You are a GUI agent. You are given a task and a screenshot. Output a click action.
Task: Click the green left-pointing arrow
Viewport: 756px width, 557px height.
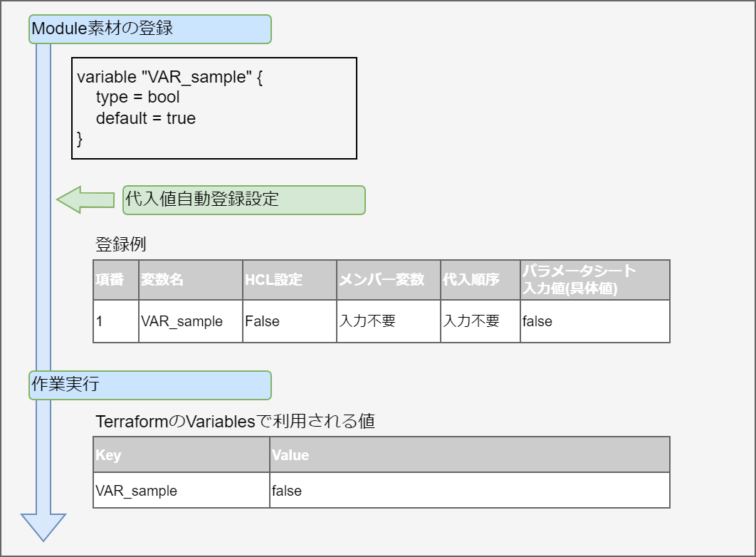pos(84,200)
